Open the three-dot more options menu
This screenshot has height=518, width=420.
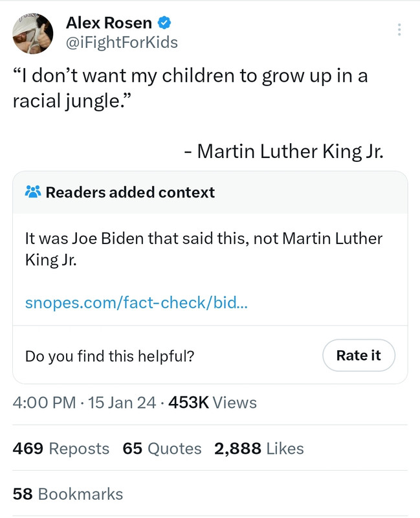coord(399,30)
